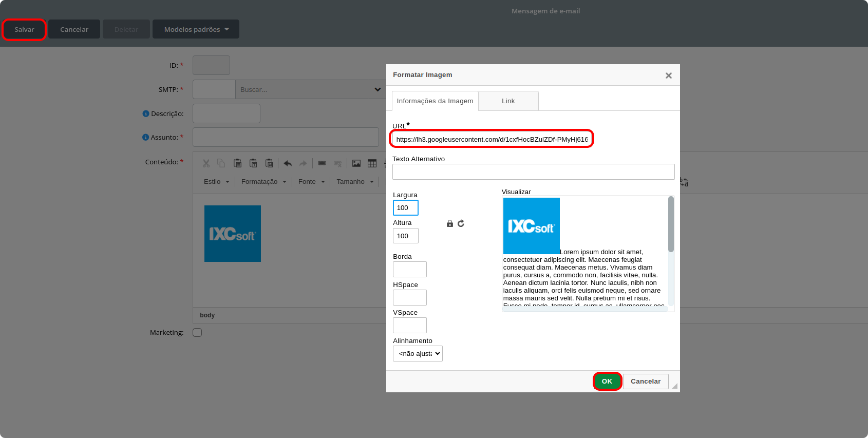
Task: Toggle the lock ratio padlock icon
Action: tap(450, 223)
